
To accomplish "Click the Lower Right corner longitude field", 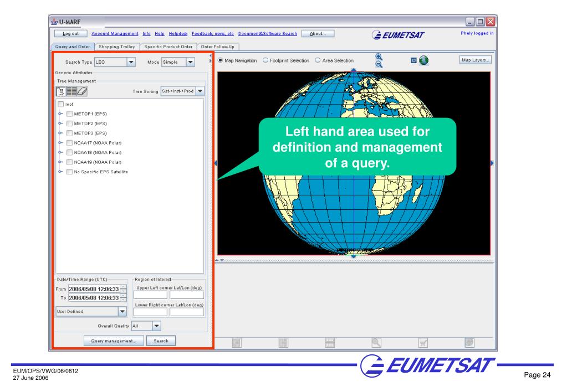I will pos(187,312).
